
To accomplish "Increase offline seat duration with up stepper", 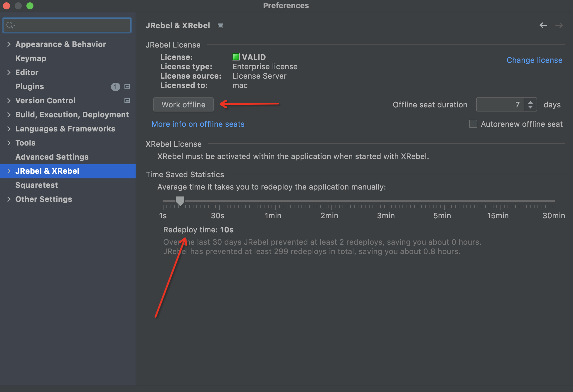I will tap(530, 102).
